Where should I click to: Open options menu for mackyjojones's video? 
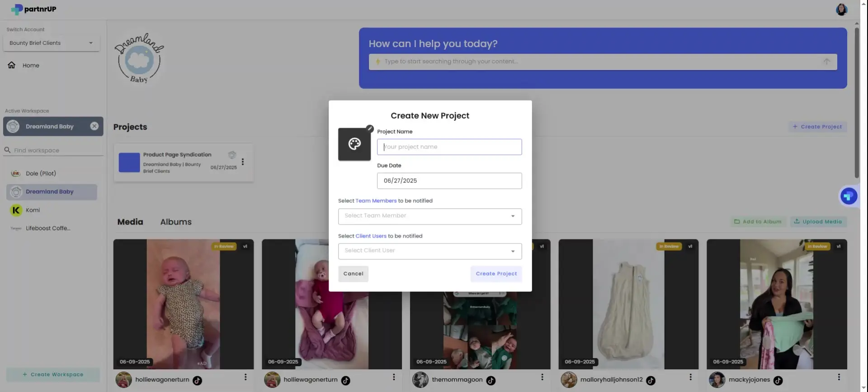pos(839,377)
